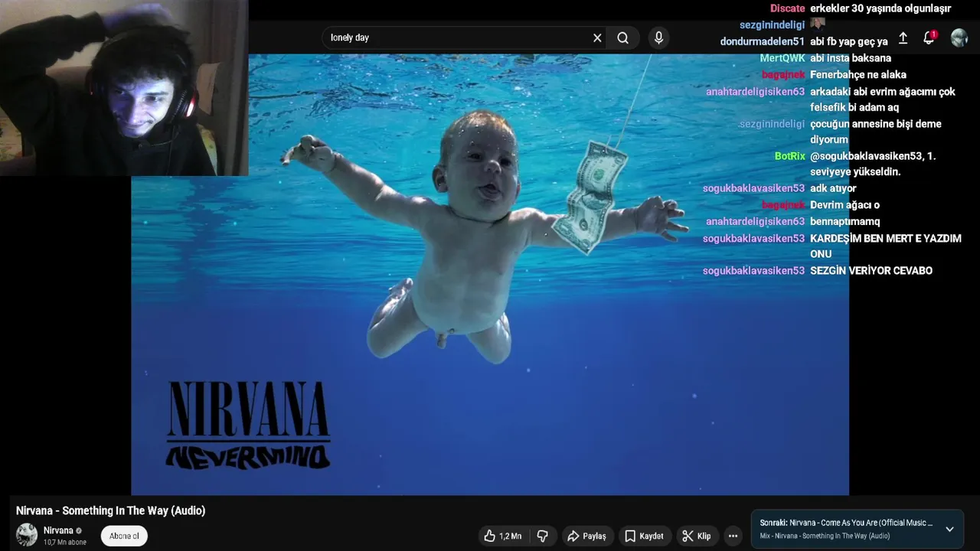The height and width of the screenshot is (551, 980).
Task: Click chat message "Devrim ağacı o"
Action: [x=844, y=205]
